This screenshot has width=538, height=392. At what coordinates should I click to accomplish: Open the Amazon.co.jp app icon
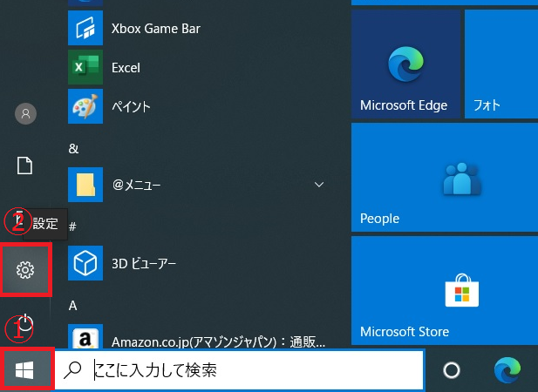point(85,336)
